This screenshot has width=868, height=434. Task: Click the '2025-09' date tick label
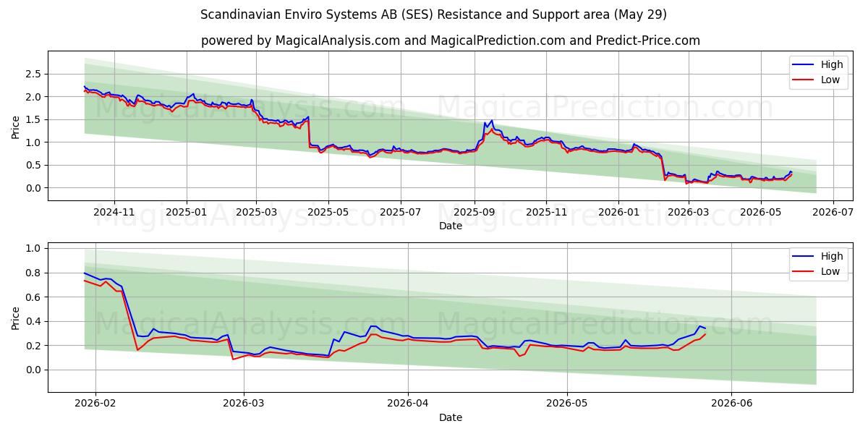[x=475, y=213]
